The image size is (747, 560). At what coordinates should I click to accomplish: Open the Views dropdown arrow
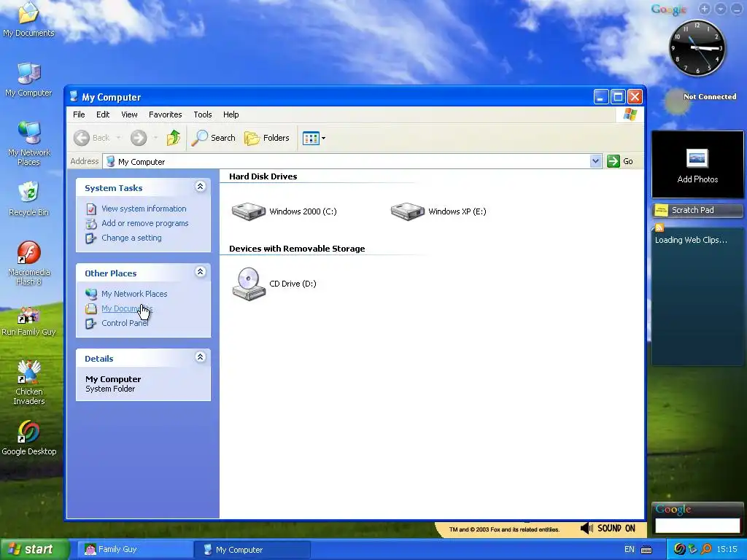[323, 138]
